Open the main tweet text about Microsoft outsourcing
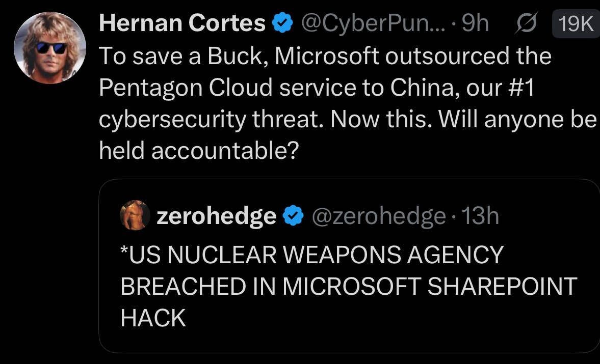Image resolution: width=600 pixels, height=364 pixels. (x=348, y=103)
